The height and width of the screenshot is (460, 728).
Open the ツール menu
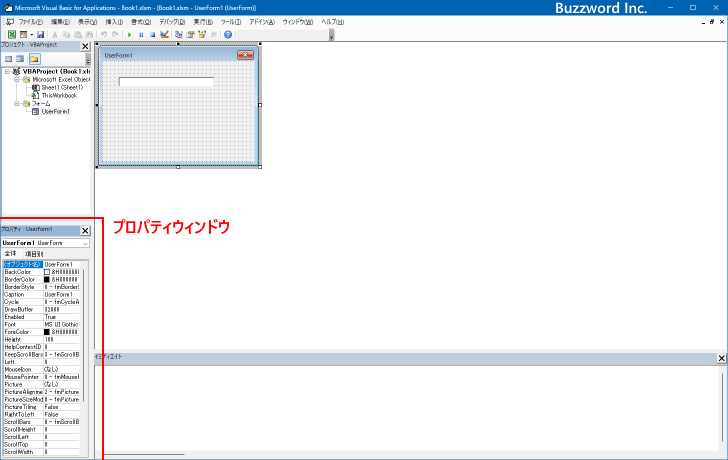[x=230, y=22]
